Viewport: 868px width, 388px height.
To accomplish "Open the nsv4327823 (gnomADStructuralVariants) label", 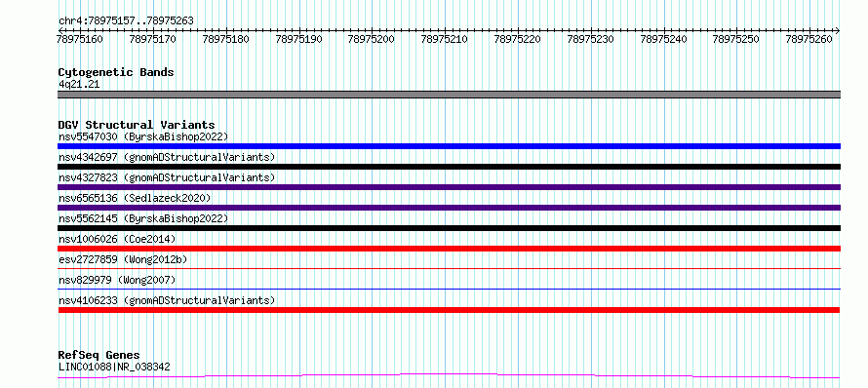I will pos(167,177).
